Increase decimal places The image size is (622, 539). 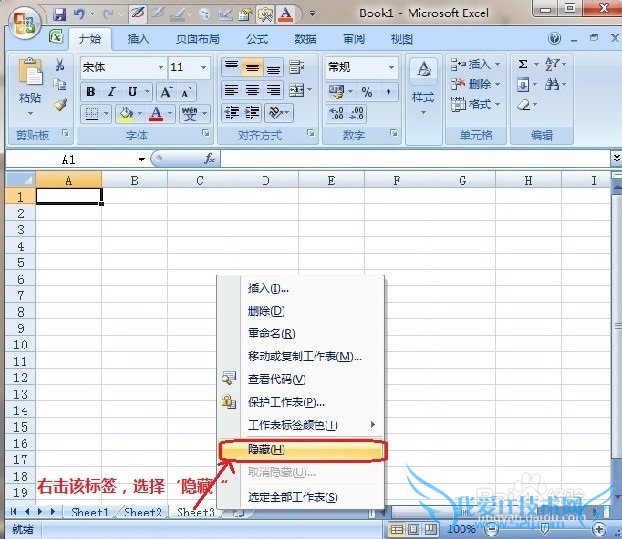337,113
